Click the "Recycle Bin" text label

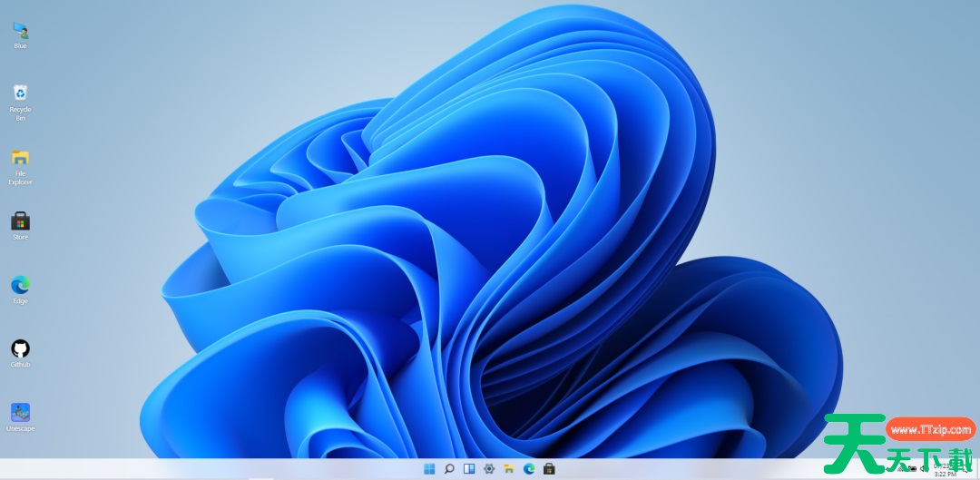(x=20, y=113)
